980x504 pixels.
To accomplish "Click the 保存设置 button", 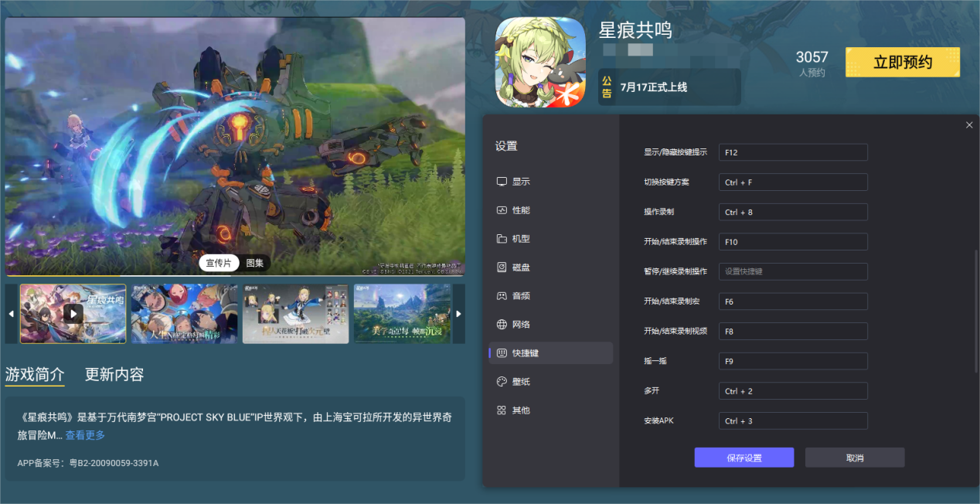I will [744, 457].
